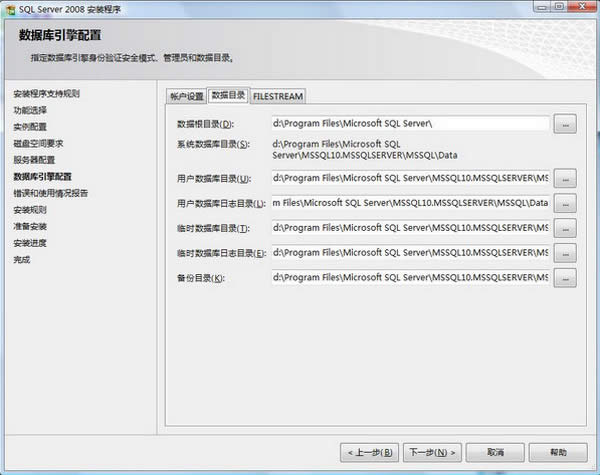Image resolution: width=600 pixels, height=475 pixels.
Task: Click the 用户数据库目录 path field
Action: [x=411, y=178]
